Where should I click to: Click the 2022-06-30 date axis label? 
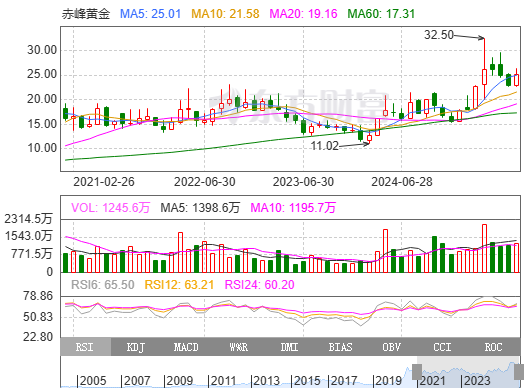(205, 182)
